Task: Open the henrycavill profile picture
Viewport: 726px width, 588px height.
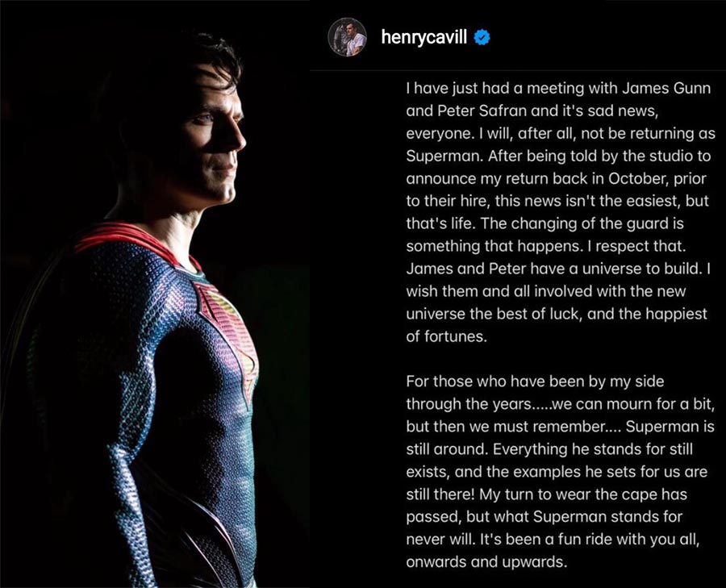Action: tap(347, 36)
